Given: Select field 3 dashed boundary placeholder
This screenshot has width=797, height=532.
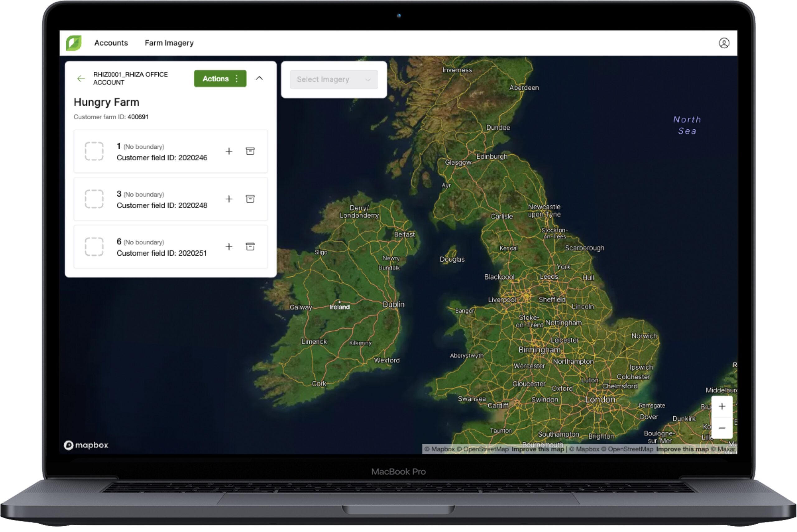Looking at the screenshot, I should point(94,199).
